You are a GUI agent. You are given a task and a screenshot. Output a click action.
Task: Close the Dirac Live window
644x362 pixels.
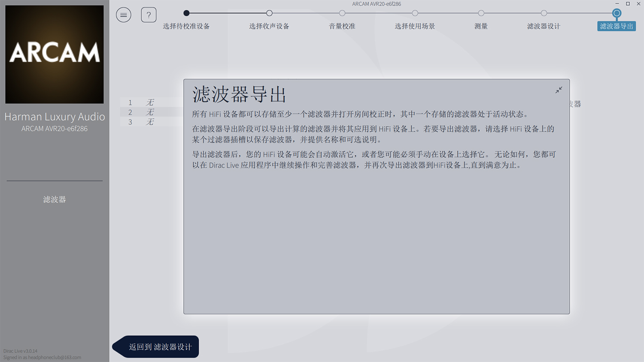638,4
